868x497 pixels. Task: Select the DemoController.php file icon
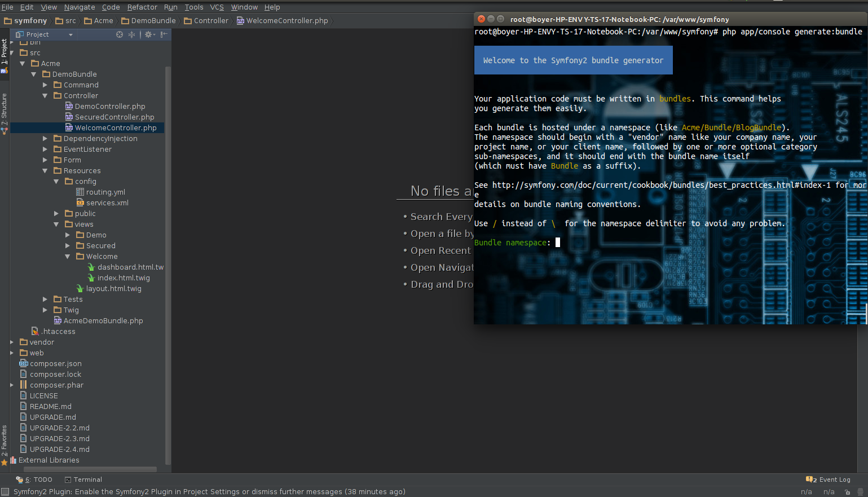click(x=69, y=106)
